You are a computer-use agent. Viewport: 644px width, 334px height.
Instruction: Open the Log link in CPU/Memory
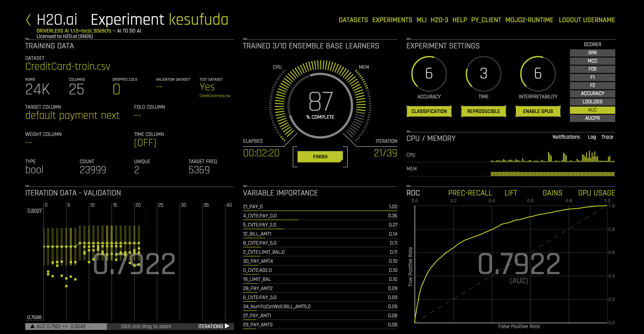click(x=592, y=137)
